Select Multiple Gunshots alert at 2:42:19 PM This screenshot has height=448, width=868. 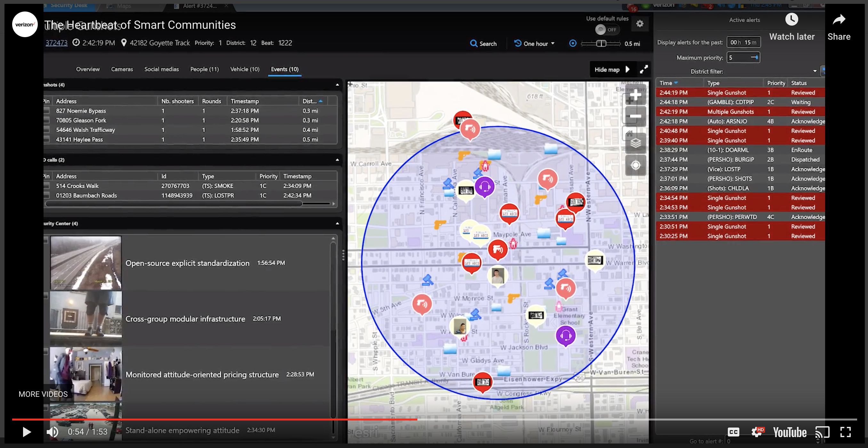(x=740, y=111)
